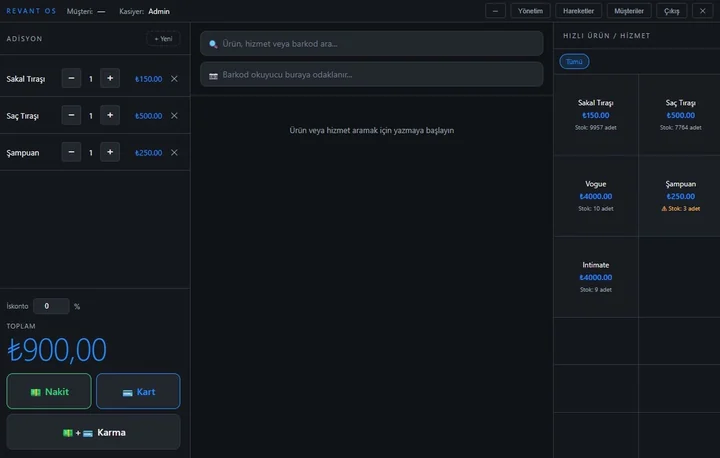The width and height of the screenshot is (720, 458).
Task: Minimize the window with dash button
Action: click(x=495, y=11)
